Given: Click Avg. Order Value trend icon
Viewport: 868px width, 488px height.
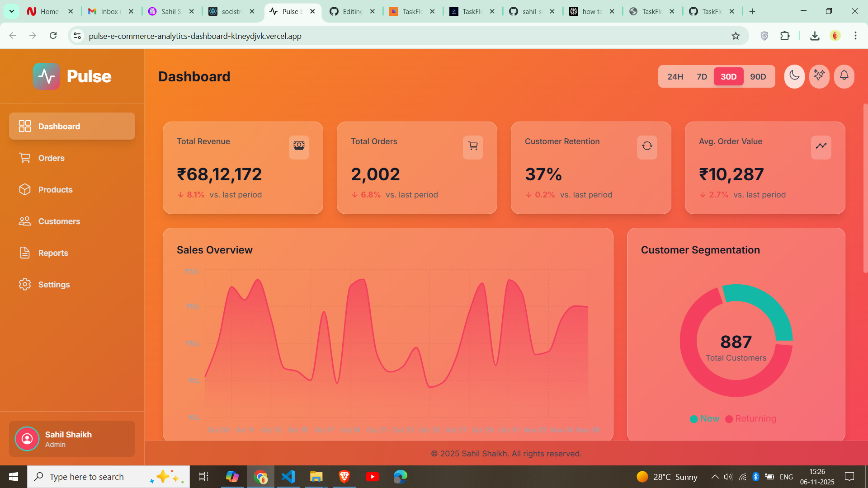Looking at the screenshot, I should (821, 146).
